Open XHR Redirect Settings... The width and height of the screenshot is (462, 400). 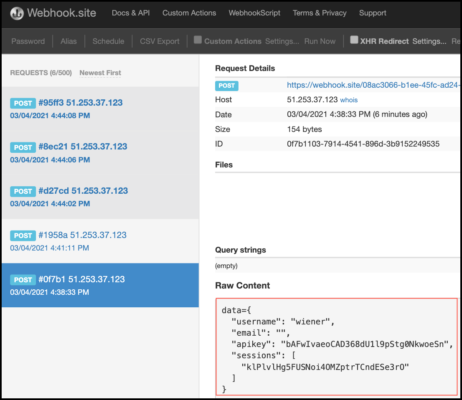pyautogui.click(x=429, y=41)
